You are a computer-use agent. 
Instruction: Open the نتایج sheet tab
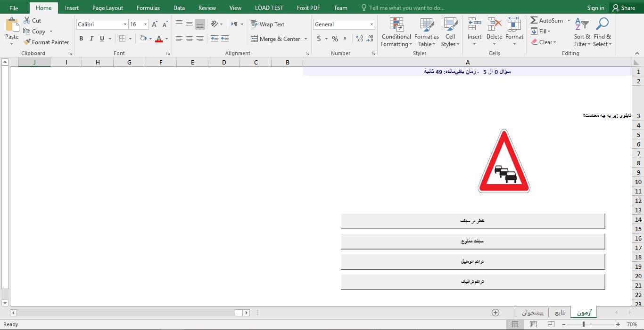(x=560, y=313)
